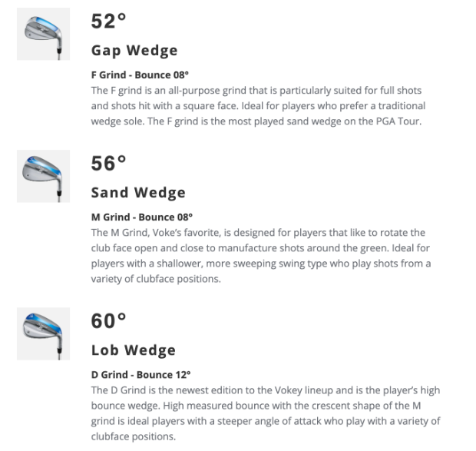476x451 pixels.
Task: Click the Sand Wedge title
Action: tap(138, 193)
